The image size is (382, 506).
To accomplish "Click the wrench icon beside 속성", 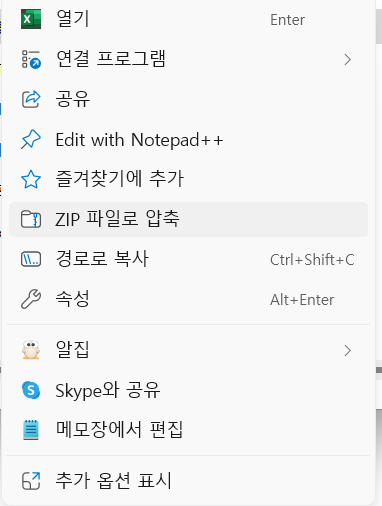I will pyautogui.click(x=31, y=299).
